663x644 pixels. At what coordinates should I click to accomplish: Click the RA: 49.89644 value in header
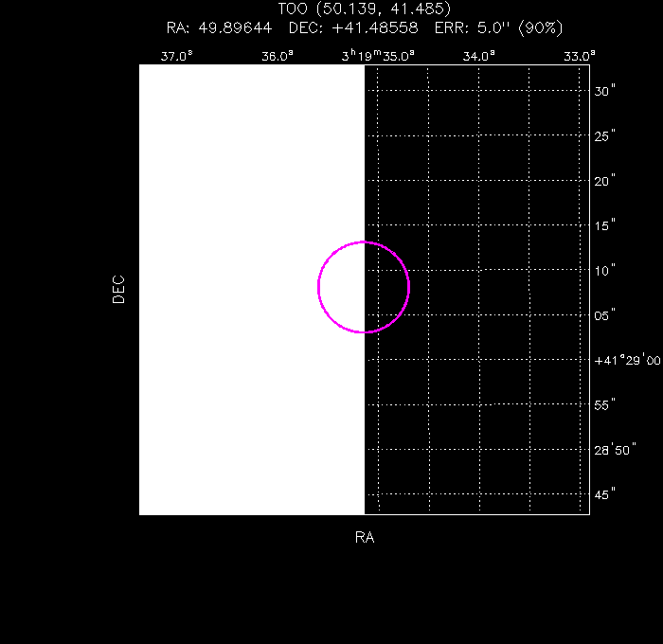point(219,27)
